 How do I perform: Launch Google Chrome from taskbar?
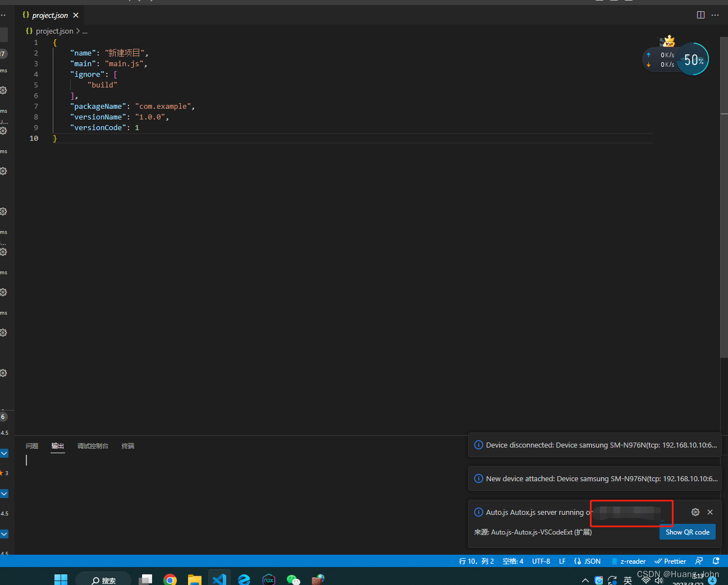[170, 580]
